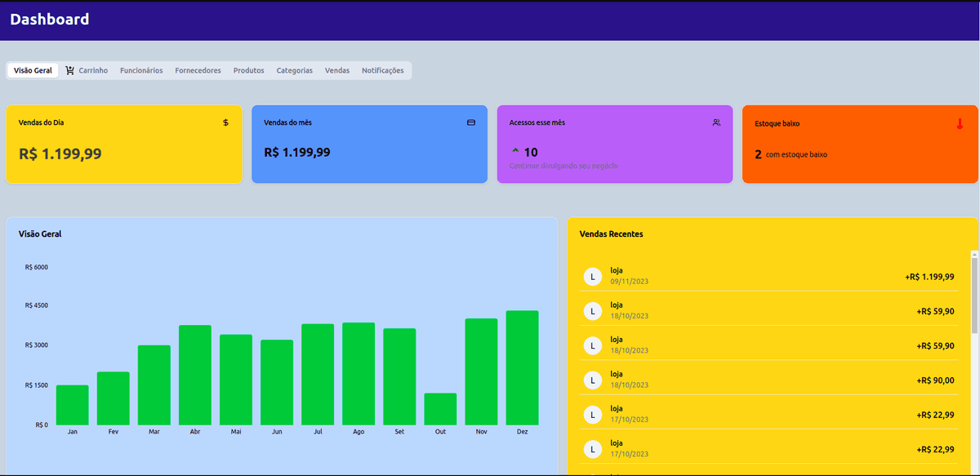Click the L avatar of the first recent sale
The image size is (980, 476).
pos(591,276)
